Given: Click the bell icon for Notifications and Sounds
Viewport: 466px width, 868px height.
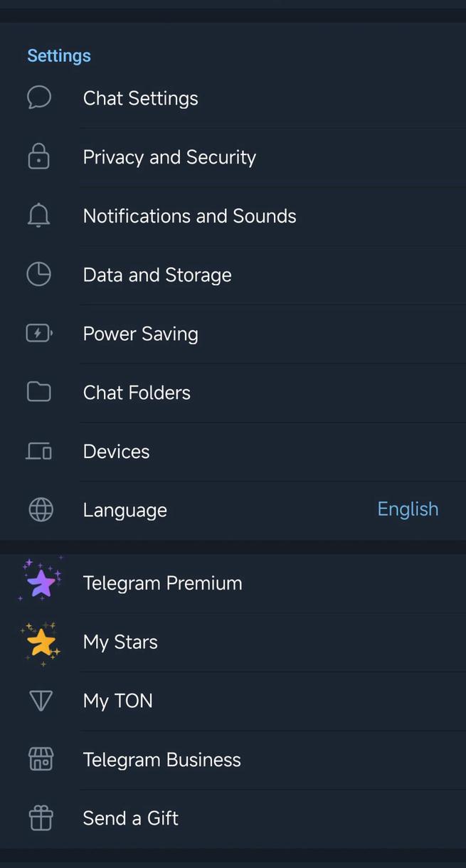Looking at the screenshot, I should click(x=38, y=215).
